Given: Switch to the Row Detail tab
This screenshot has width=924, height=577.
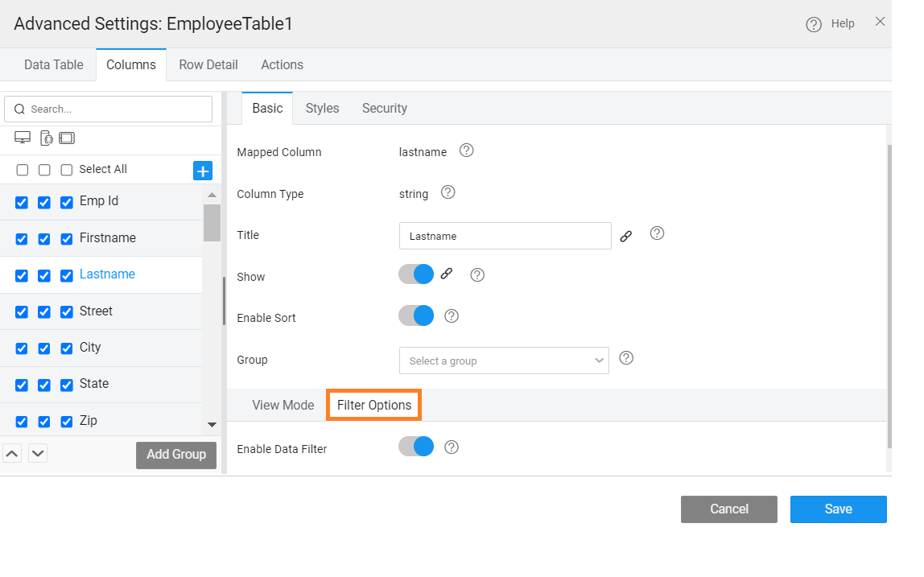Looking at the screenshot, I should click(208, 64).
